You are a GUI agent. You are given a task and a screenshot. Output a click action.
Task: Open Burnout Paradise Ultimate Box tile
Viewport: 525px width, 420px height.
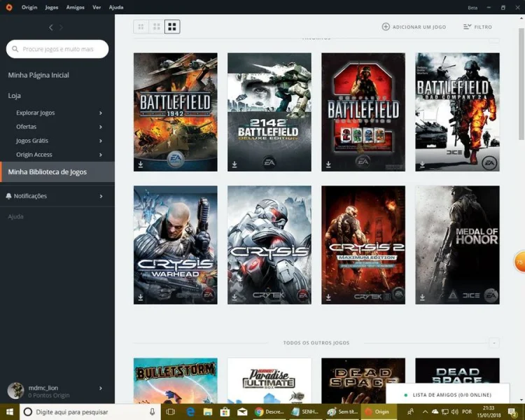point(269,381)
